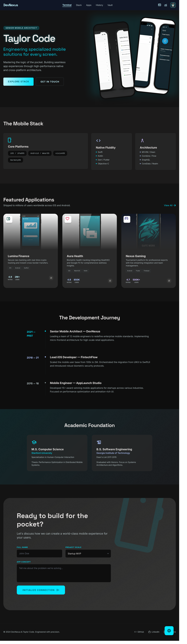
Task: Open the profile avatar in the header
Action: 173,5
